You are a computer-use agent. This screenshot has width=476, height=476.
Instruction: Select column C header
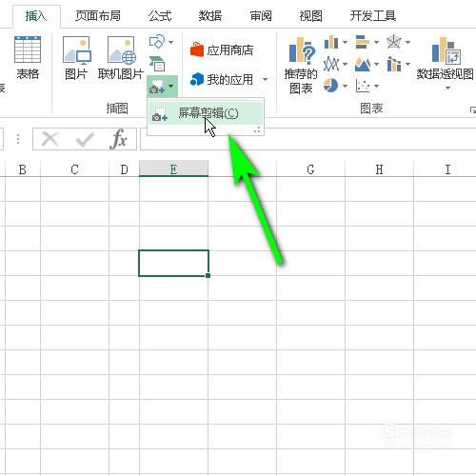74,169
